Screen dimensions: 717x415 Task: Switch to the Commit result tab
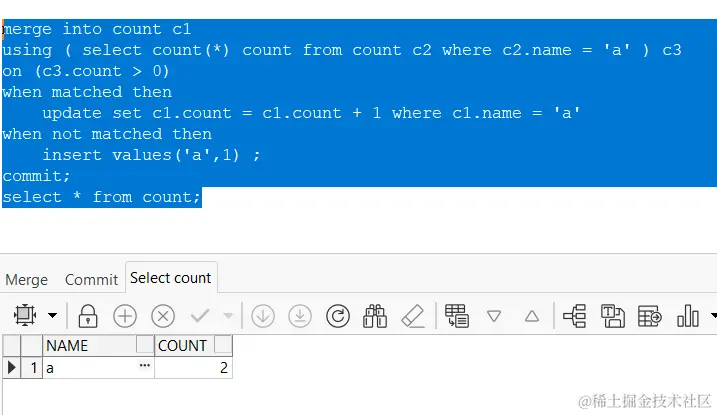[x=91, y=279]
